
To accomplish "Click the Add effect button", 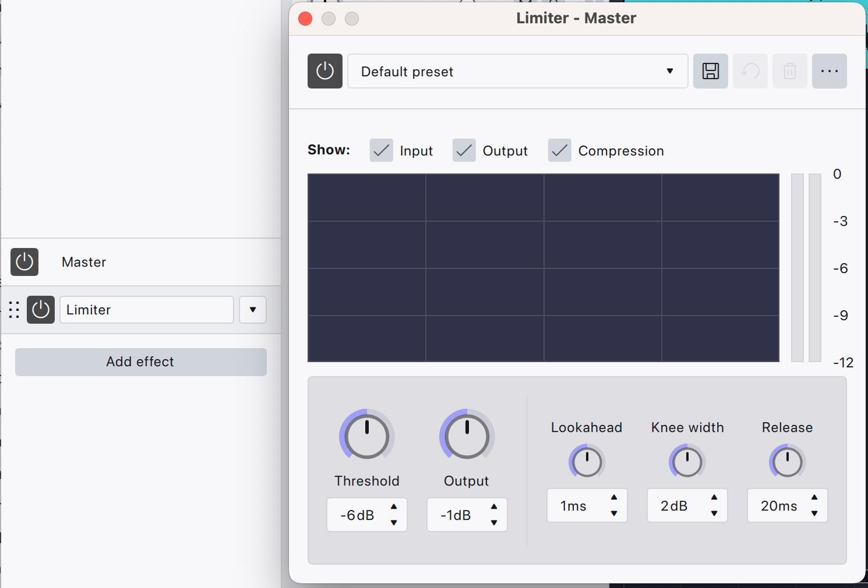I will tap(141, 362).
